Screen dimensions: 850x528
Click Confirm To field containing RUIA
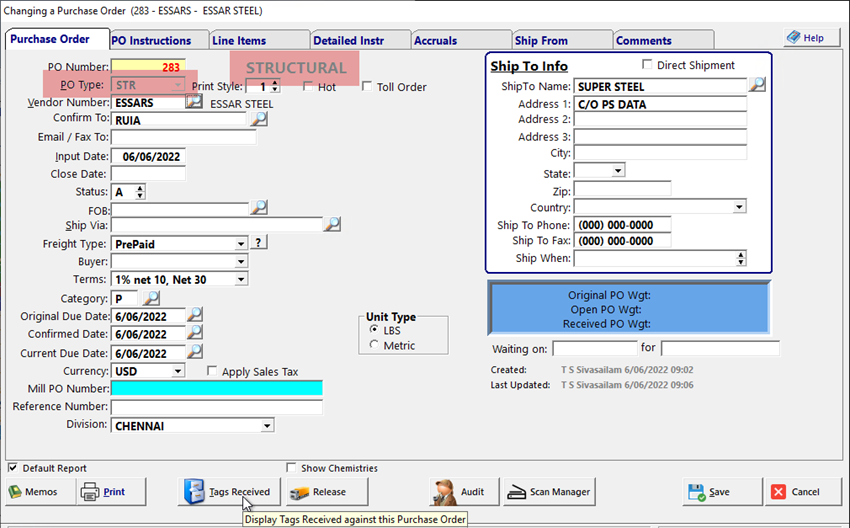179,120
